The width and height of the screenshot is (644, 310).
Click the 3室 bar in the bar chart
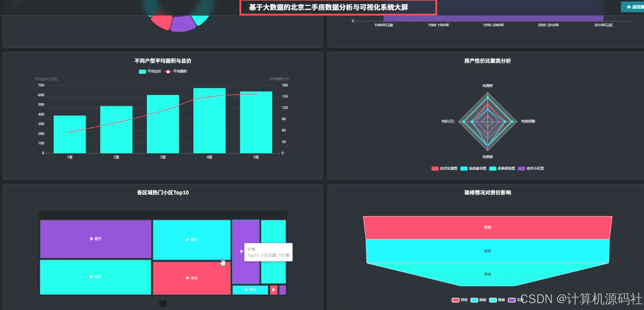tap(163, 124)
